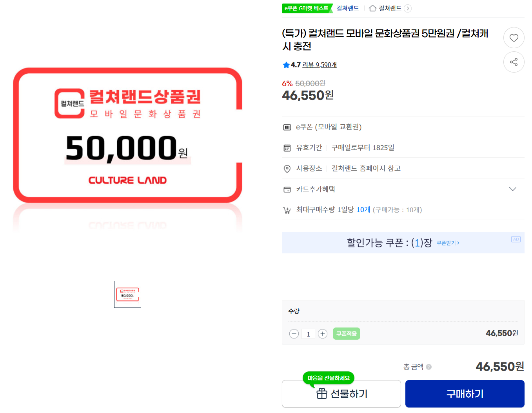Click the home icon in the breadcrumb
The image size is (532, 413).
(372, 8)
